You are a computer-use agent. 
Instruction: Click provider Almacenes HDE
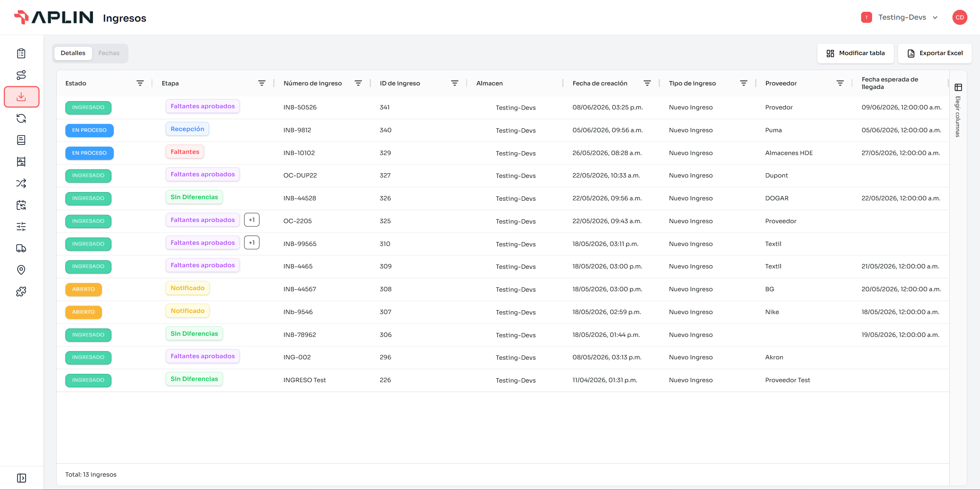tap(789, 153)
